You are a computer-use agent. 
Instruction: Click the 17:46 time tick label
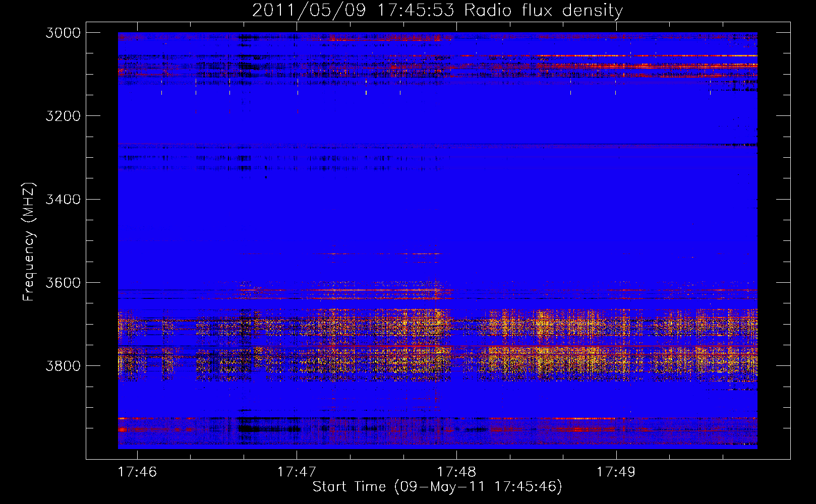137,472
